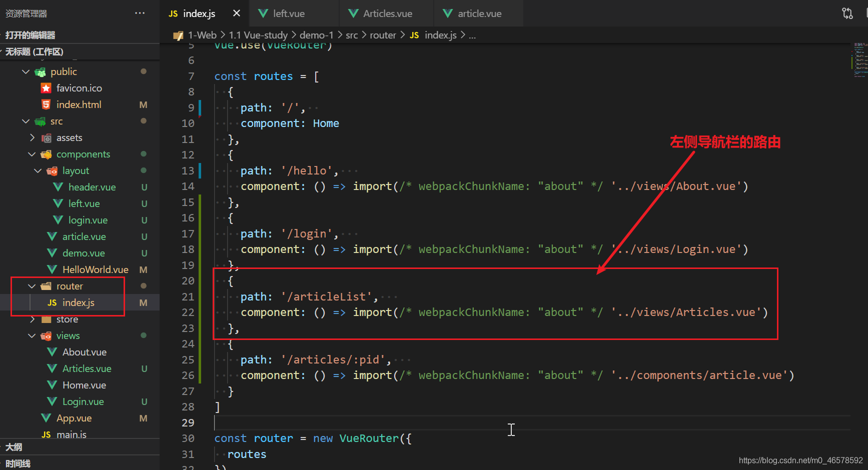Click the Vue icon beside Home.vue
868x470 pixels.
[x=52, y=385]
